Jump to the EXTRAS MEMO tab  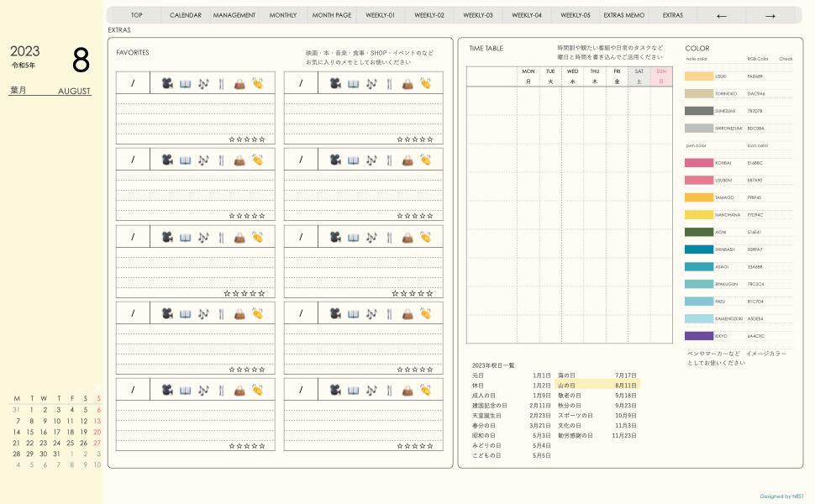pos(624,15)
